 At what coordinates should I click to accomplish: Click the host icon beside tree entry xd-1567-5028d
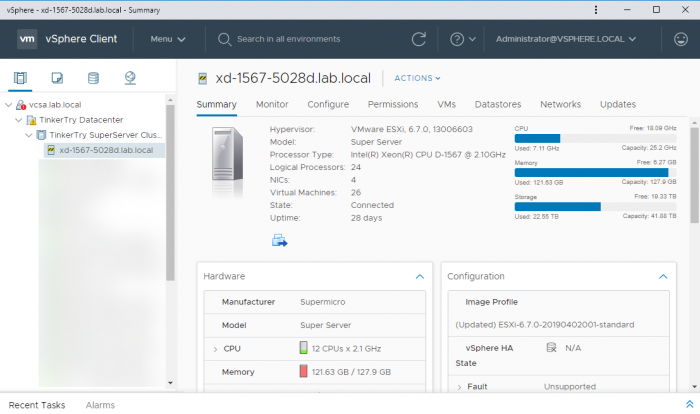pyautogui.click(x=51, y=150)
